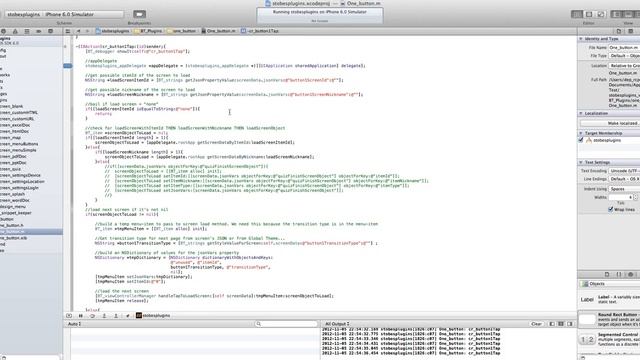Click the variables search field
This screenshot has height=360, width=640.
click(286, 324)
